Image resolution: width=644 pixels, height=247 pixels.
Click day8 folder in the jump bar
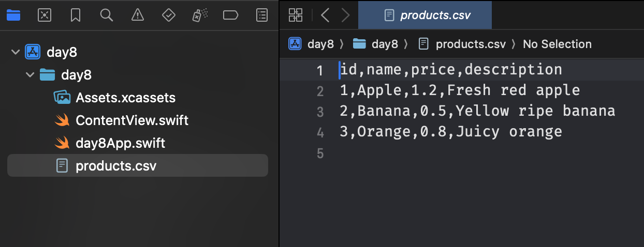(384, 44)
